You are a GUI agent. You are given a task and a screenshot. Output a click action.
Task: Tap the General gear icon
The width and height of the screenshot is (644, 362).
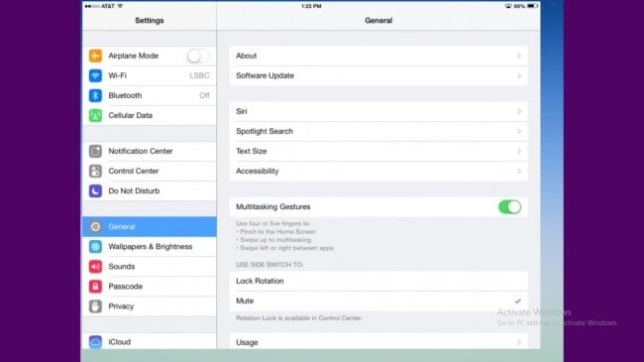point(95,227)
